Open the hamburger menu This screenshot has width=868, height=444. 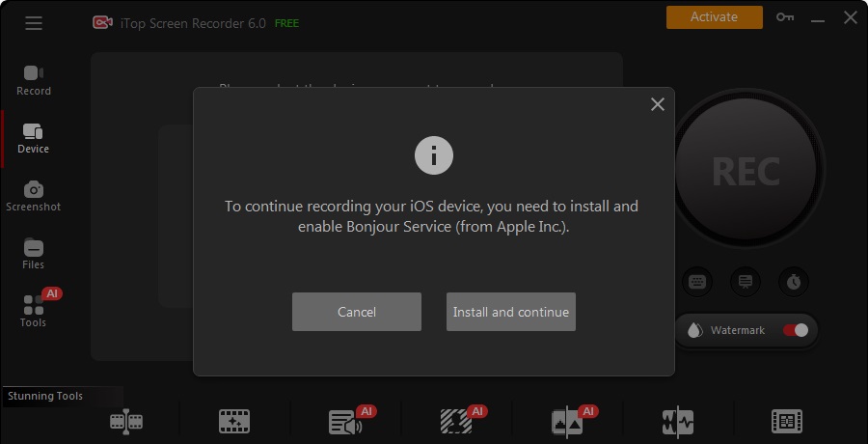tap(33, 23)
